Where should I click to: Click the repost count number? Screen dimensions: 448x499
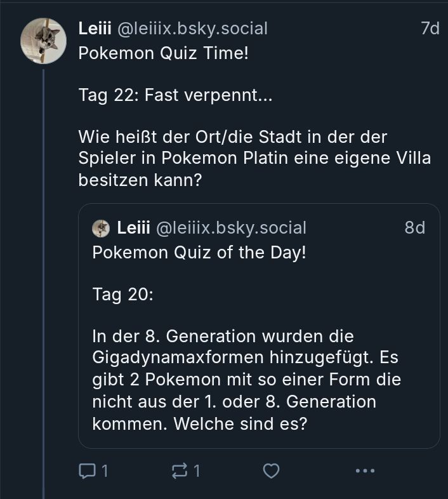click(197, 471)
